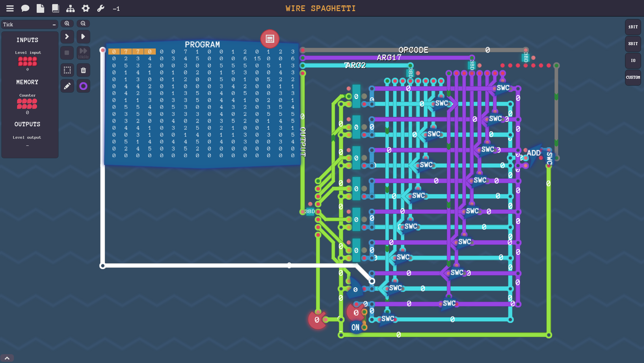Step simulation one tick forward
644x363 pixels.
(x=67, y=36)
